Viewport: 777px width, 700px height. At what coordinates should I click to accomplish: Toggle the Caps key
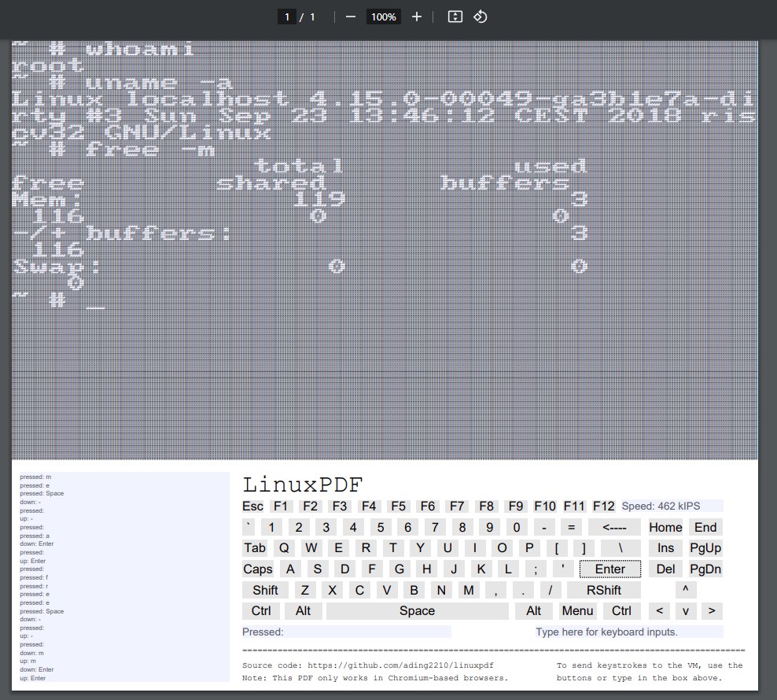[258, 569]
